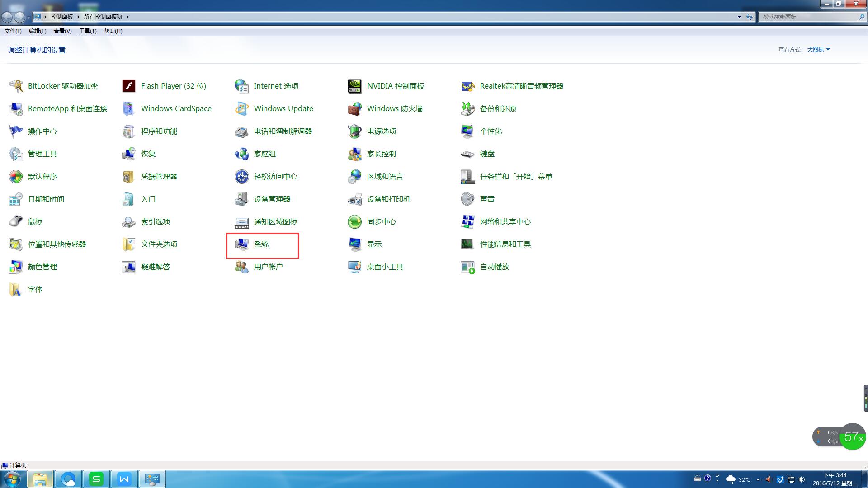868x488 pixels.
Task: Click the 日期和时间 link
Action: click(x=46, y=199)
